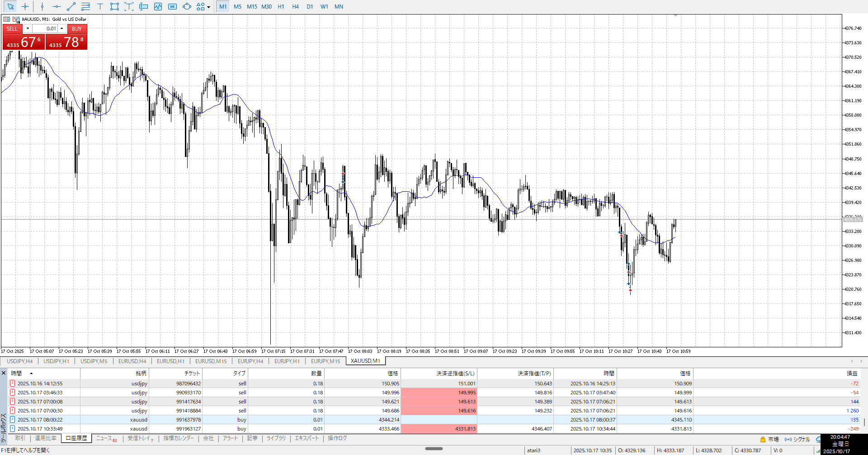This screenshot has height=455, width=868.
Task: Switch chart to D1 timeframe
Action: [x=310, y=7]
